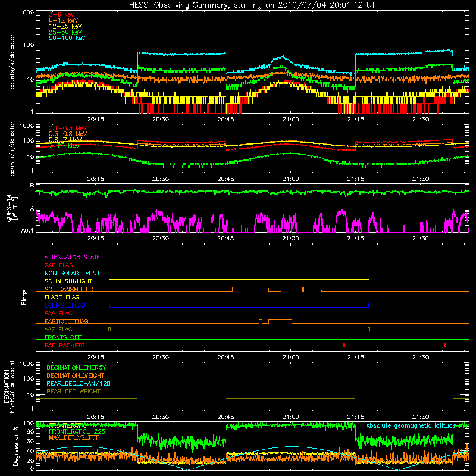Screen dimensions: 476x476
Task: Select the PARTICLE_FLAG label
Action: tap(67, 321)
